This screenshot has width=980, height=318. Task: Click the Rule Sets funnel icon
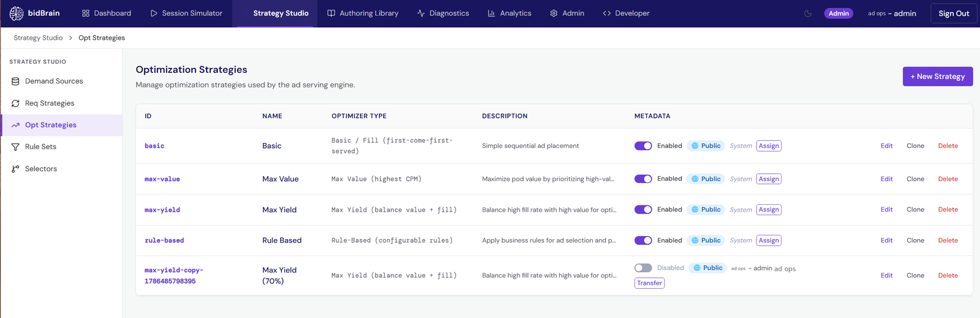(15, 147)
